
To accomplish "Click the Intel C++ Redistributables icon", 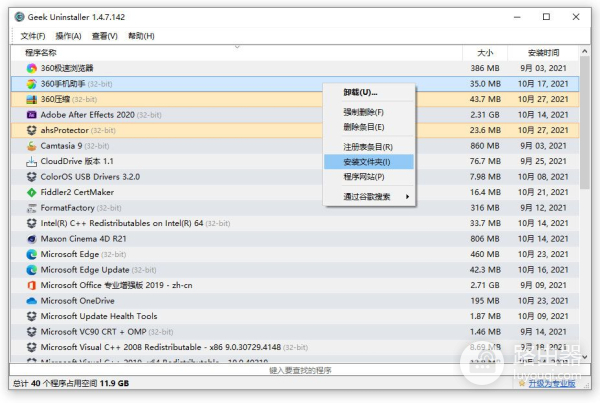I will coord(31,224).
